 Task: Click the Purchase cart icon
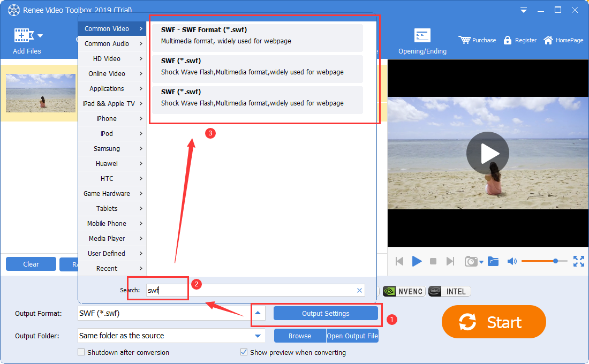tap(464, 40)
